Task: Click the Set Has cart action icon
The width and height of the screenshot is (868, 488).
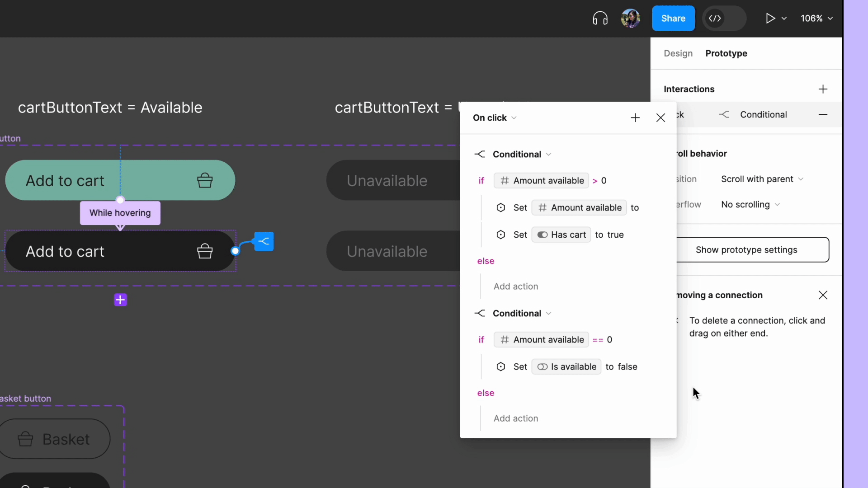Action: [500, 235]
